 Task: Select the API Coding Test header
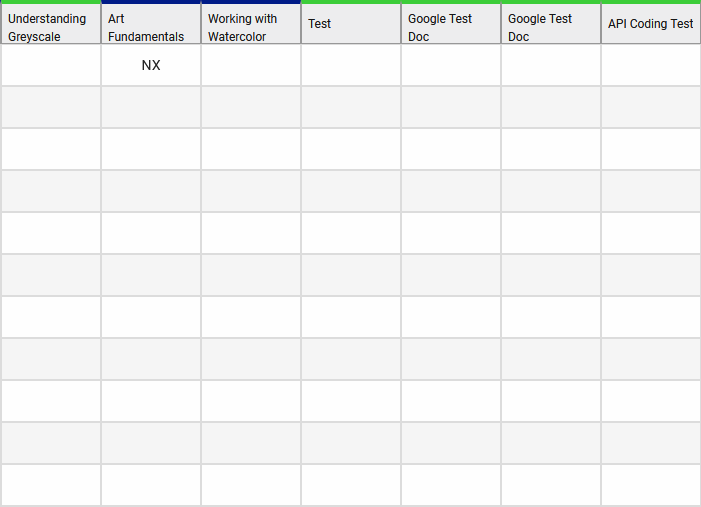651,24
